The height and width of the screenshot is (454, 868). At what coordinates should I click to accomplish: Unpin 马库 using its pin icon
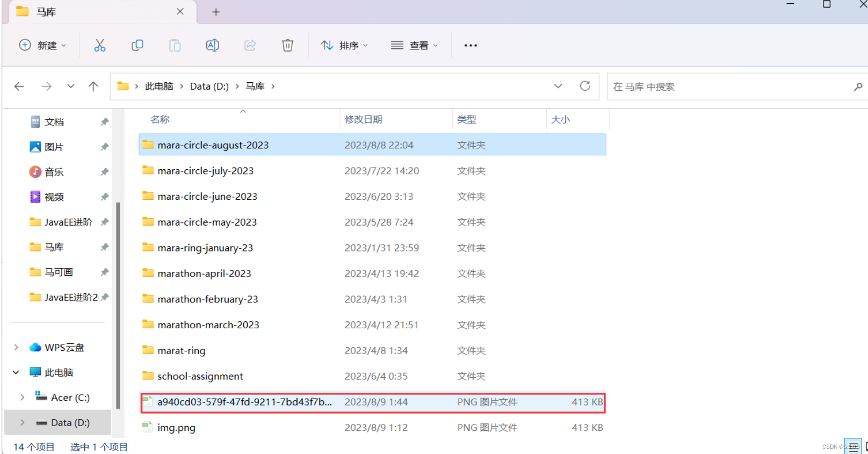pos(105,247)
